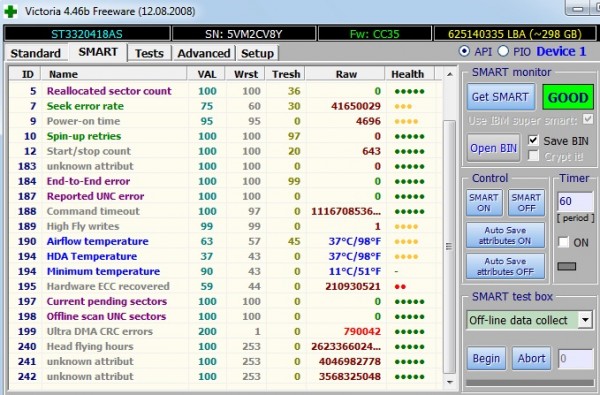
Task: Select the Power-on time row
Action: coord(226,121)
